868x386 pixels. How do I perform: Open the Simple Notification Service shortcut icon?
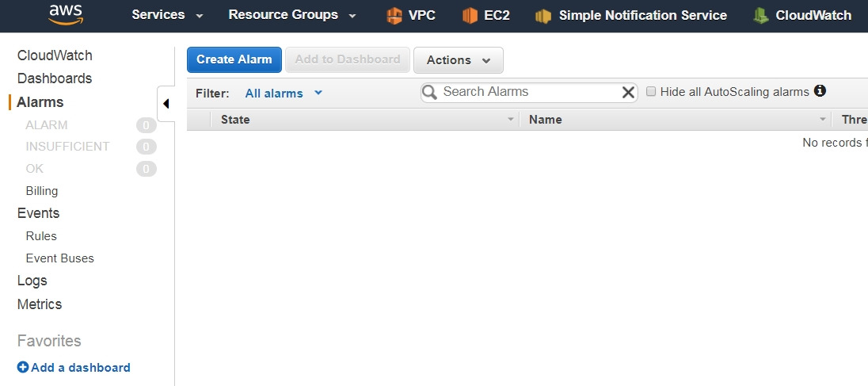click(543, 16)
